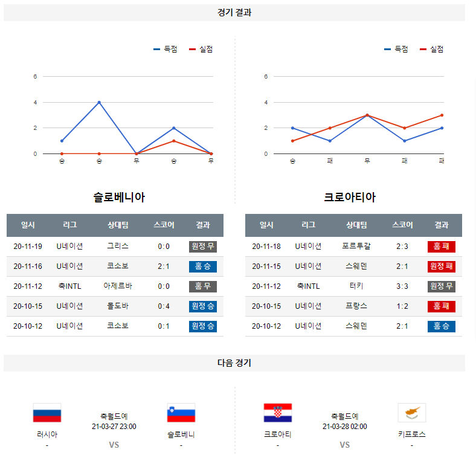Viewport: 476px width, 455px height.
Task: Click the 원정 무 badge in the 그리스 row
Action: coord(202,247)
